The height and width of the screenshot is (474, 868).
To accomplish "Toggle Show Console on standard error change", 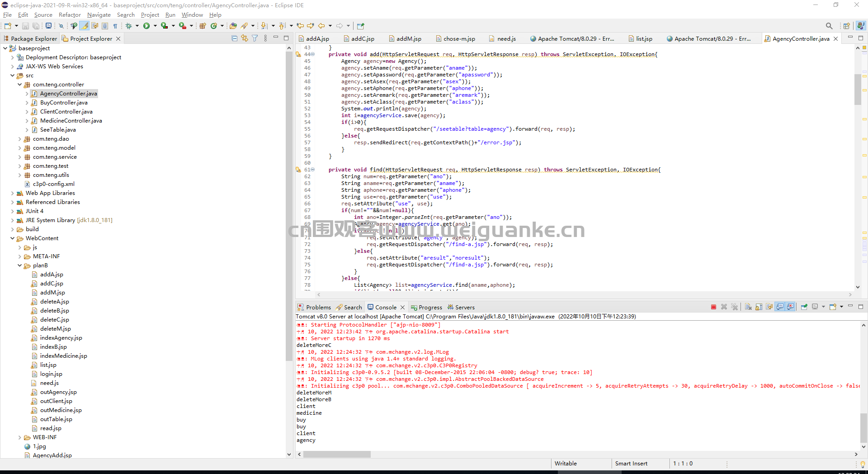I will pos(790,307).
